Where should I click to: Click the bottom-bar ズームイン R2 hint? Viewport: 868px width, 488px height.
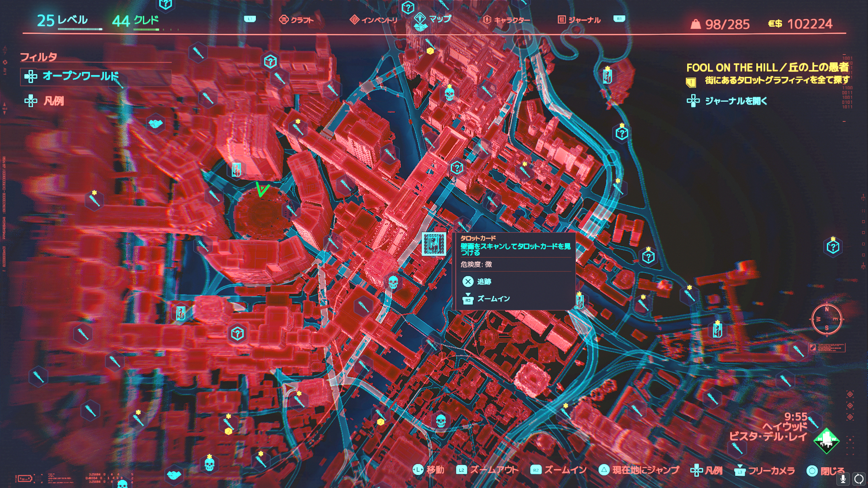tap(558, 470)
